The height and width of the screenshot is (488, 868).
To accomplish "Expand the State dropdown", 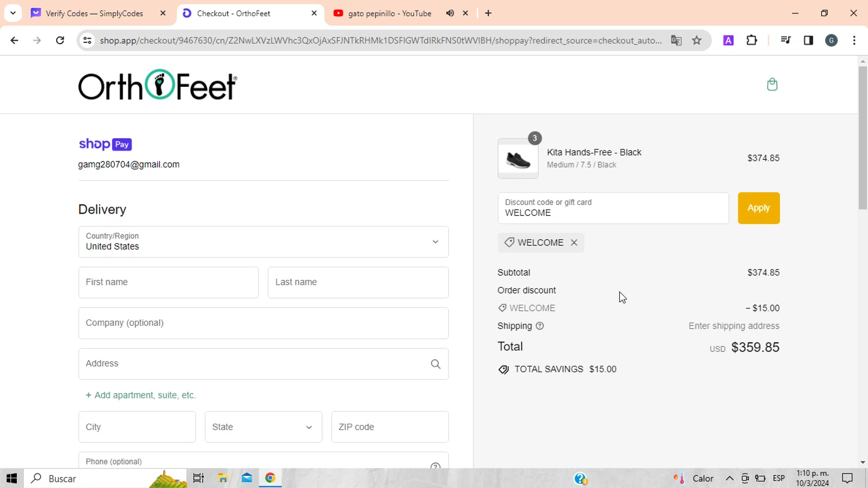I will coord(263,427).
